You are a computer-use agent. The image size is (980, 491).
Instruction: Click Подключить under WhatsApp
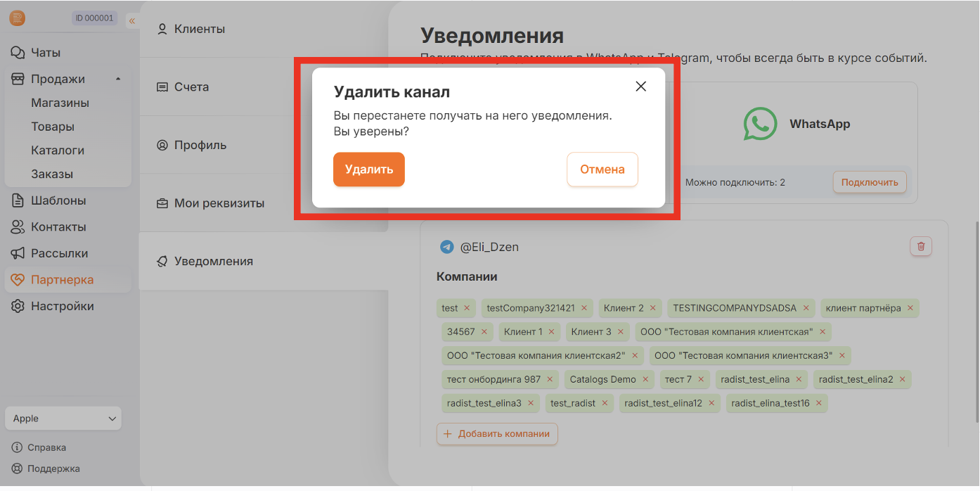[870, 182]
